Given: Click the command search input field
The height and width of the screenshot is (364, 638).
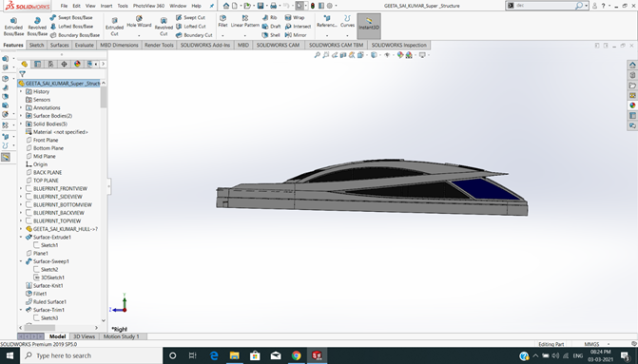Looking at the screenshot, I should point(545,6).
